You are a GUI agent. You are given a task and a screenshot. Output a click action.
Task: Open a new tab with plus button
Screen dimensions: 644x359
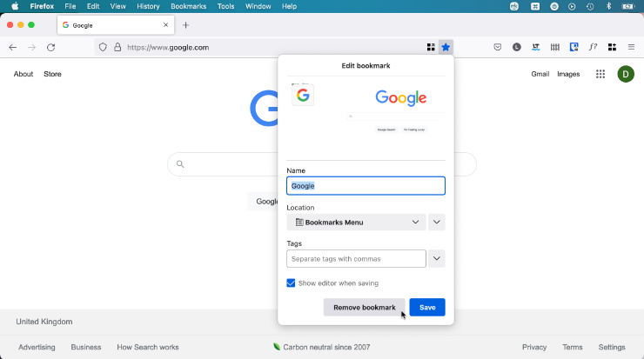pyautogui.click(x=185, y=25)
